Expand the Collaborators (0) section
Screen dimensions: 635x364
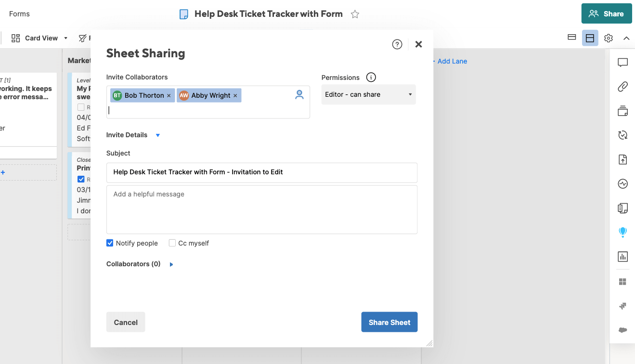171,264
